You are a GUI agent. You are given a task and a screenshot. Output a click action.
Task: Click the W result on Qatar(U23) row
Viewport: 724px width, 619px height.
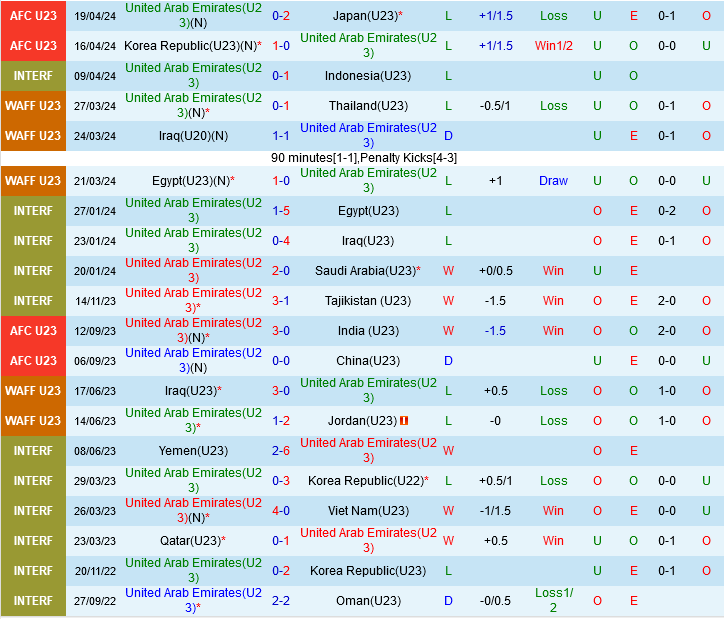448,541
